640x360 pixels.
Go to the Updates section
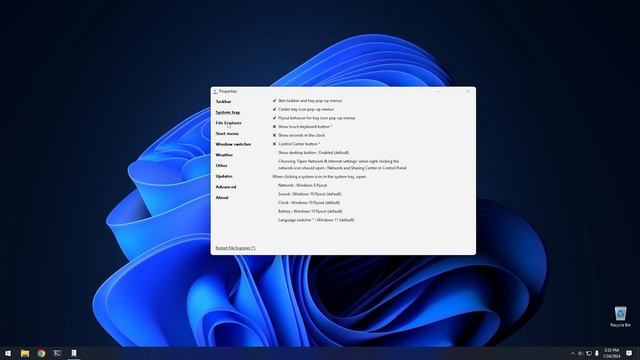coord(224,176)
